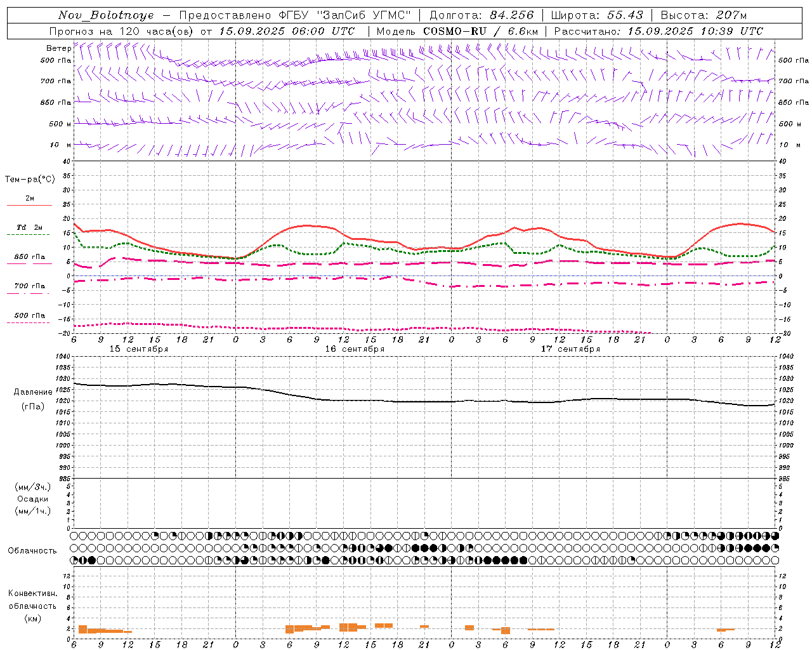Click the '(мм/3ч.)' precipitation unit label

(33, 487)
